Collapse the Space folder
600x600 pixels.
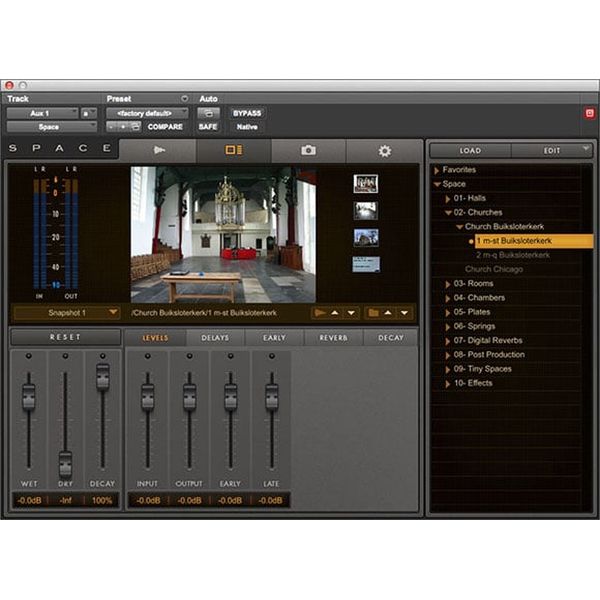(x=437, y=184)
